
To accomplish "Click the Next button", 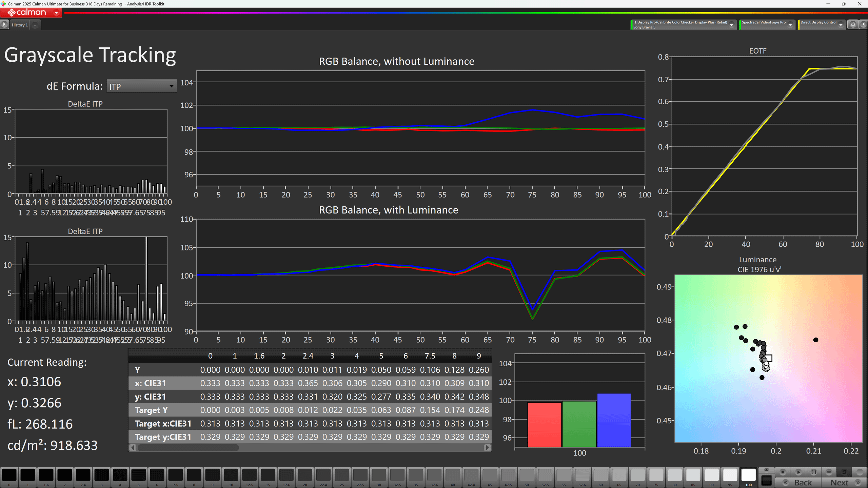I will (840, 483).
